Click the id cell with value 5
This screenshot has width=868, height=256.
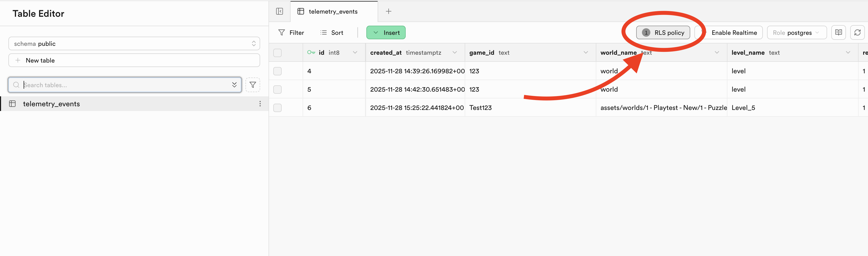coord(334,90)
